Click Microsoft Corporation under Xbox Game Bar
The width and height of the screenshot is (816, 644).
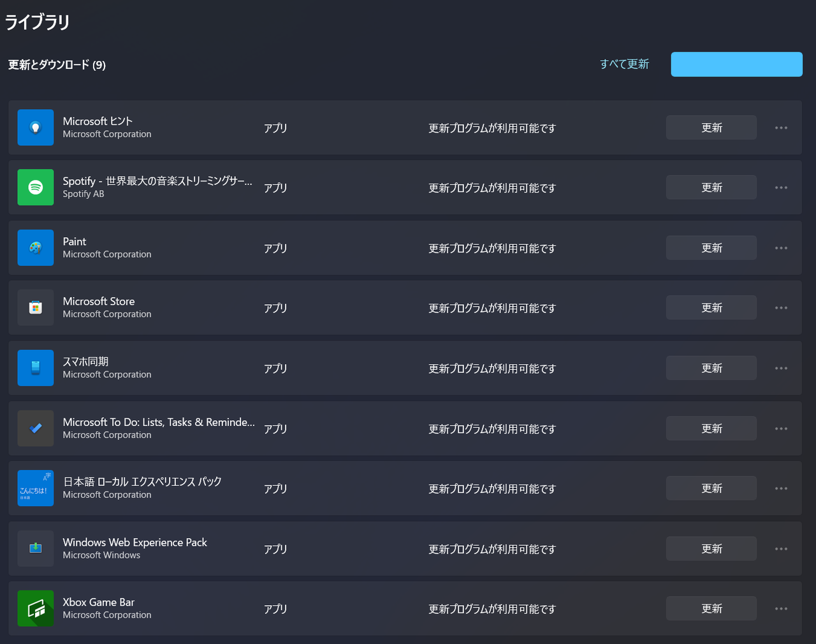(107, 615)
